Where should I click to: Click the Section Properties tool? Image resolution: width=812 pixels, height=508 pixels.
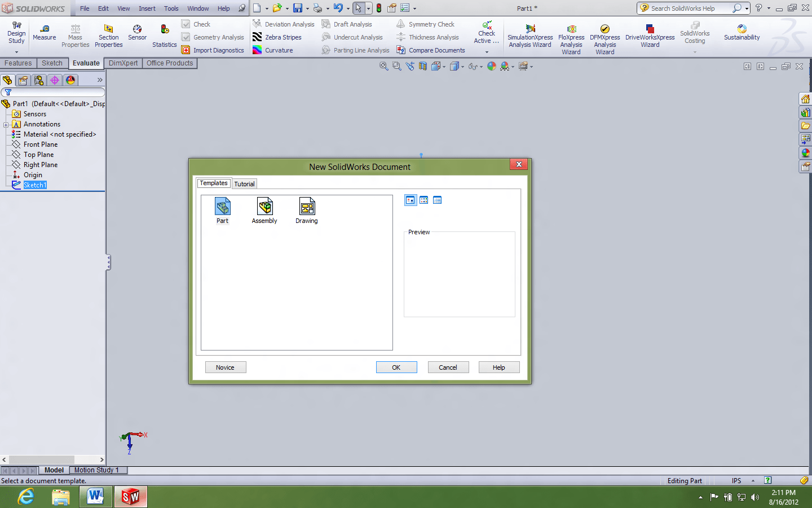pos(109,36)
